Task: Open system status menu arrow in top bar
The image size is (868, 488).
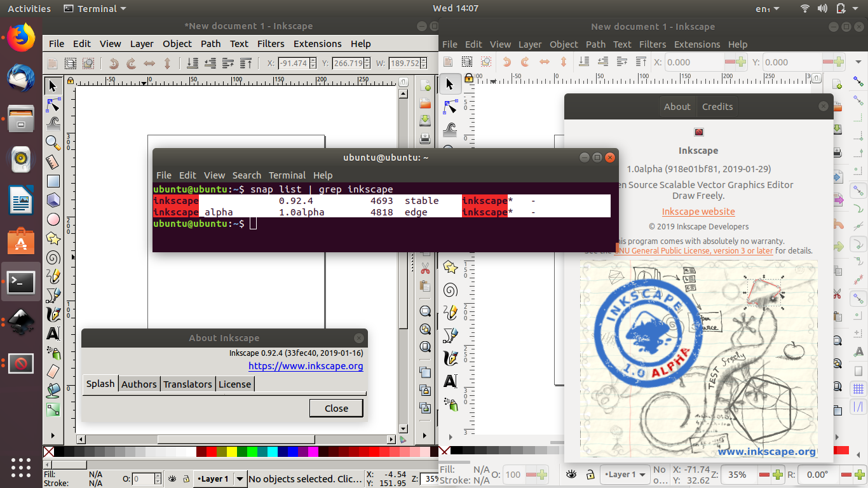Action: (x=857, y=8)
